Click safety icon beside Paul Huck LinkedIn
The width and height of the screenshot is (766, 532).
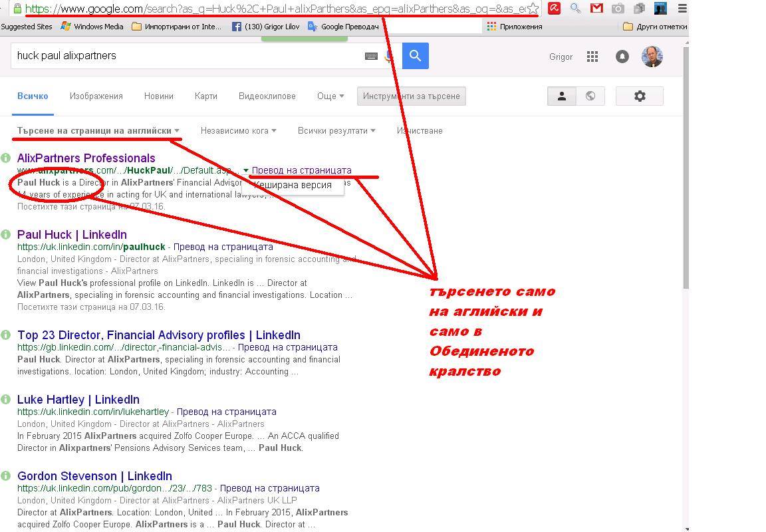point(5,234)
